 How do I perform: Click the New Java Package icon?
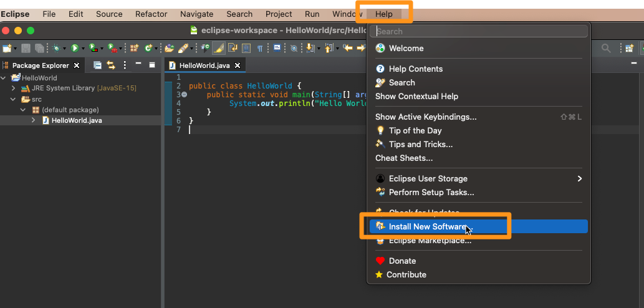[x=134, y=49]
